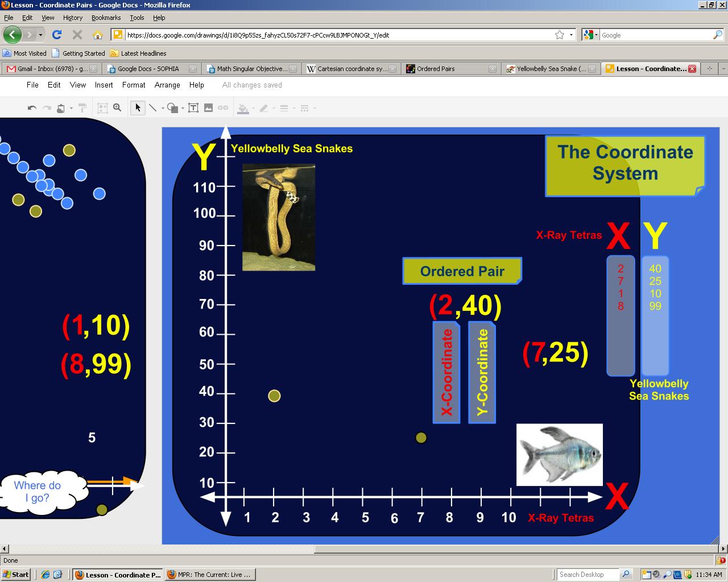Click the zoom to fit icon
Image resolution: width=728 pixels, height=582 pixels.
pos(102,108)
